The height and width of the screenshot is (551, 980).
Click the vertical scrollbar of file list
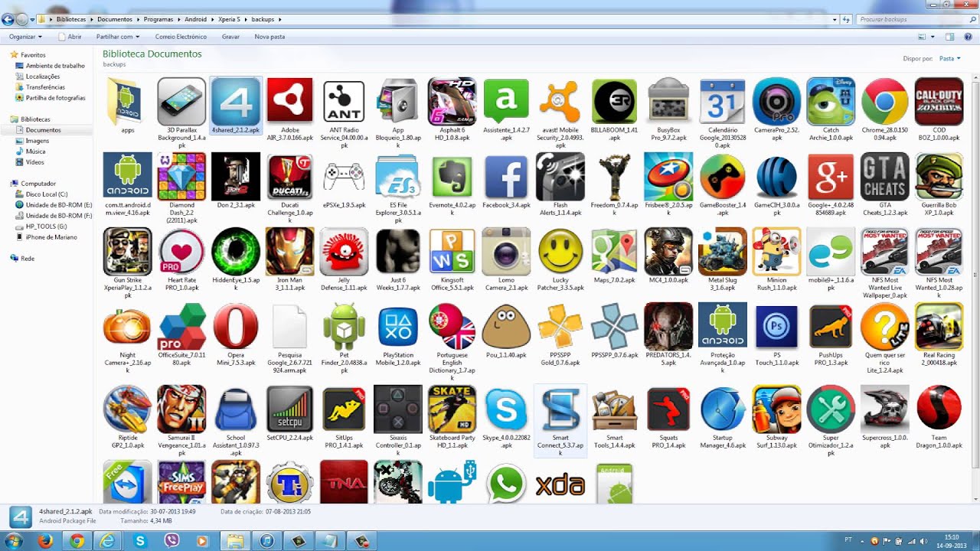(975, 275)
